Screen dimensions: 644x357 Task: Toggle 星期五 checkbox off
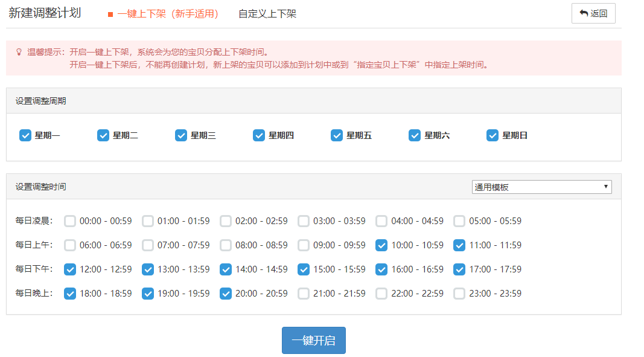click(x=337, y=135)
